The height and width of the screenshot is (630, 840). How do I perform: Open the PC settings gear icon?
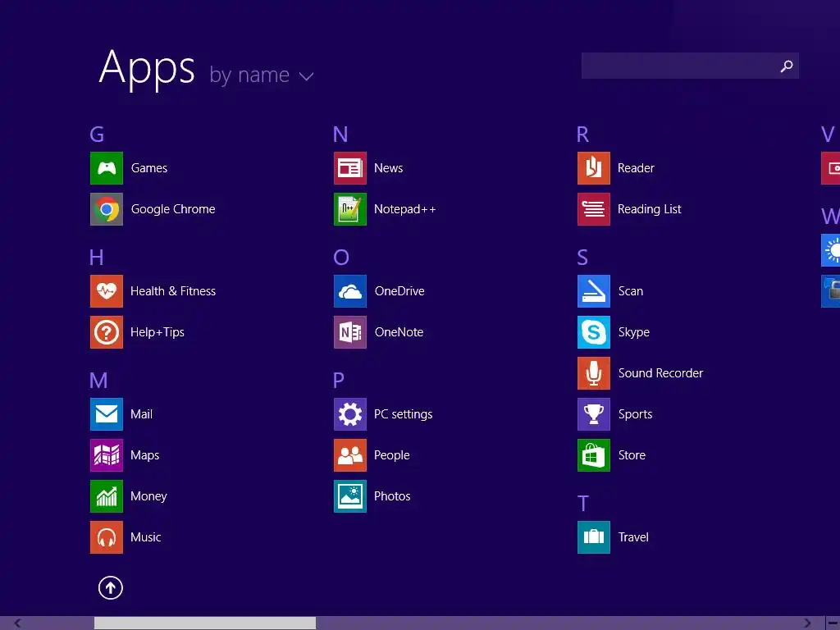coord(349,414)
